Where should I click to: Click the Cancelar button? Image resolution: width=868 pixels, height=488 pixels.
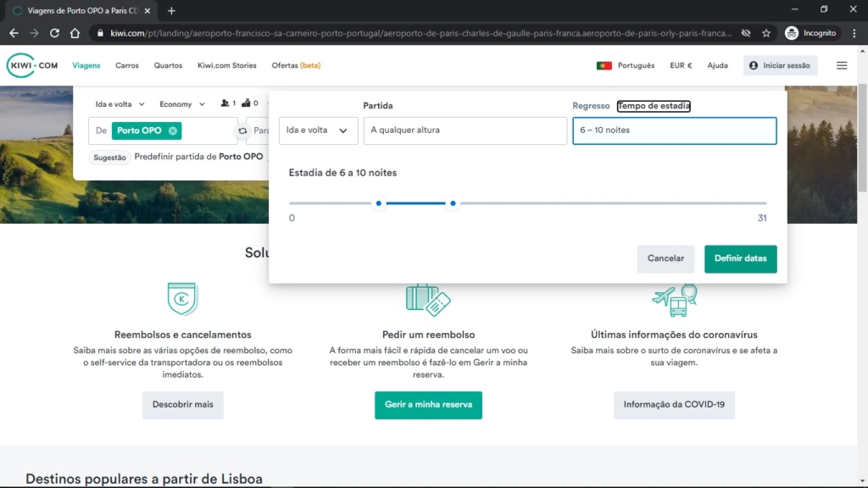click(x=665, y=258)
